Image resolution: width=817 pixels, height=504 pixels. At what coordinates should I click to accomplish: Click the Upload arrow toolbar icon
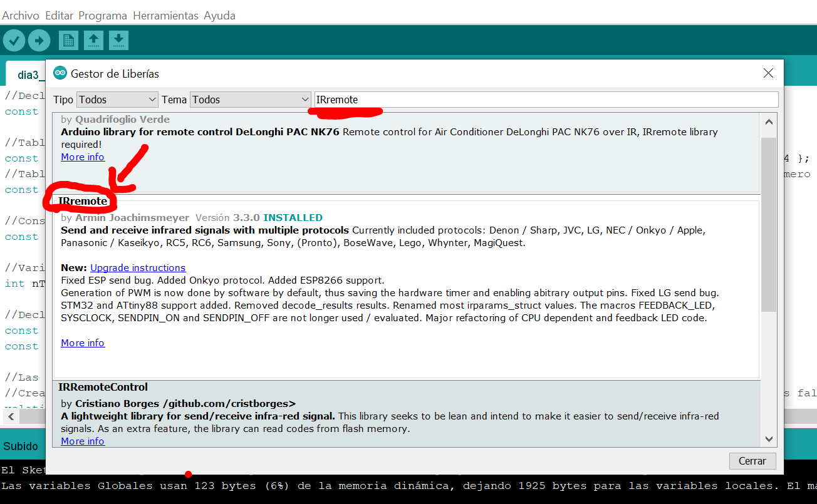(39, 41)
